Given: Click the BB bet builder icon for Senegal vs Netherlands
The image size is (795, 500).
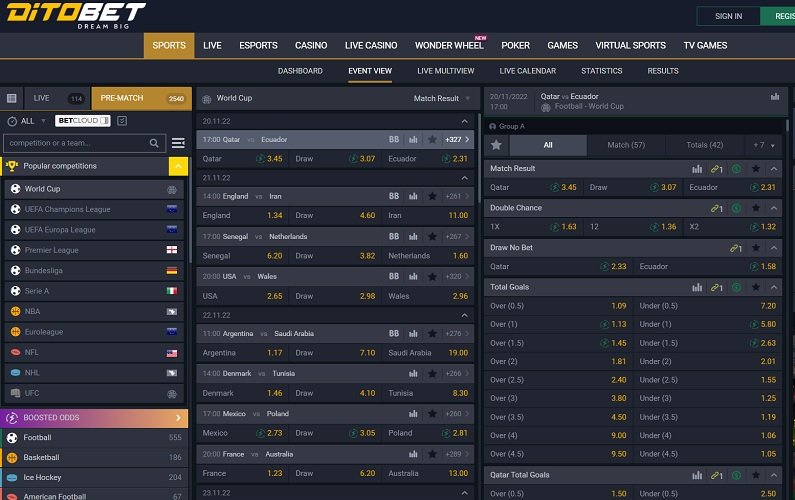Looking at the screenshot, I should pyautogui.click(x=394, y=237).
